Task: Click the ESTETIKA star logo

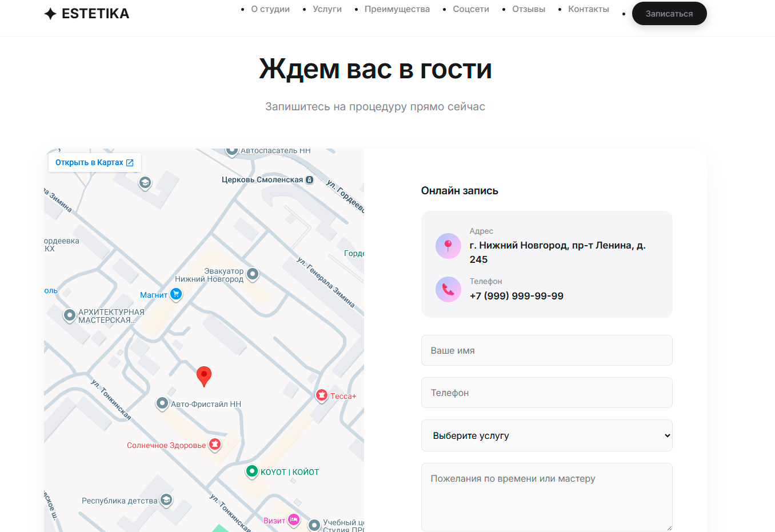Action: (x=50, y=14)
